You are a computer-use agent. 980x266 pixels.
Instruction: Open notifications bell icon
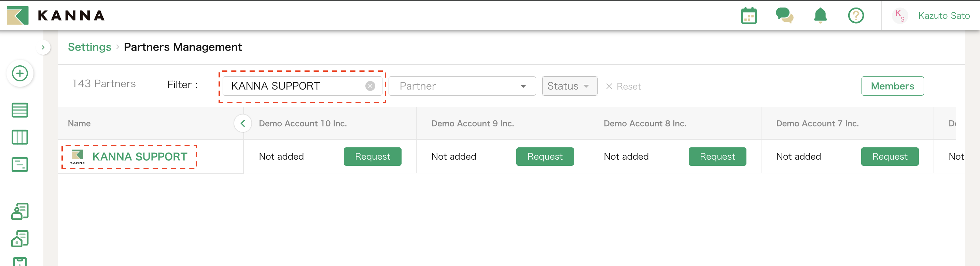pyautogui.click(x=820, y=16)
